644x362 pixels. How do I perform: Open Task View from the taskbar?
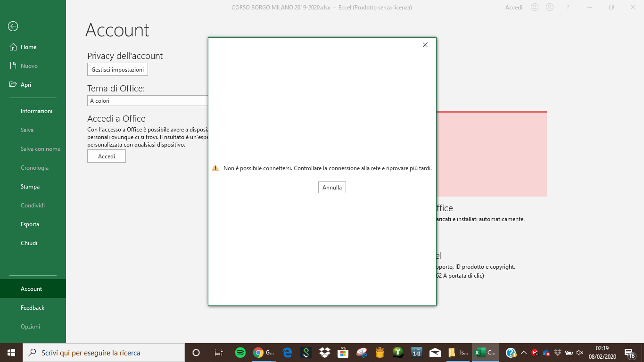point(218,353)
